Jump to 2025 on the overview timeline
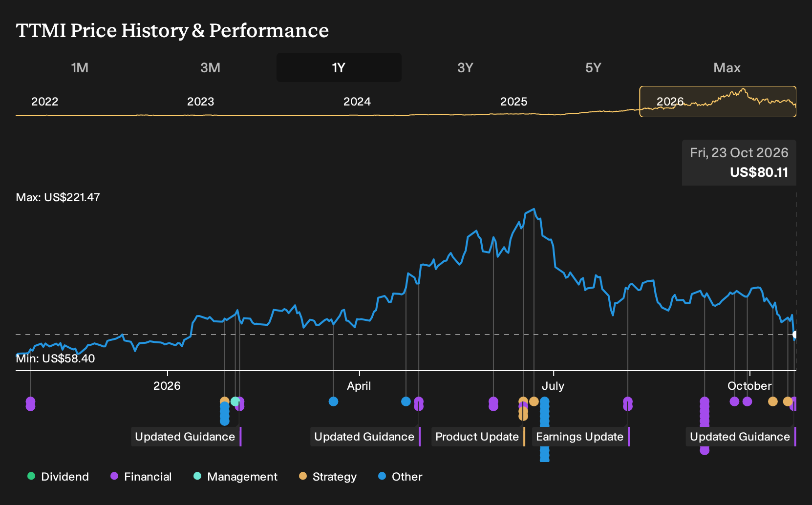 tap(513, 102)
